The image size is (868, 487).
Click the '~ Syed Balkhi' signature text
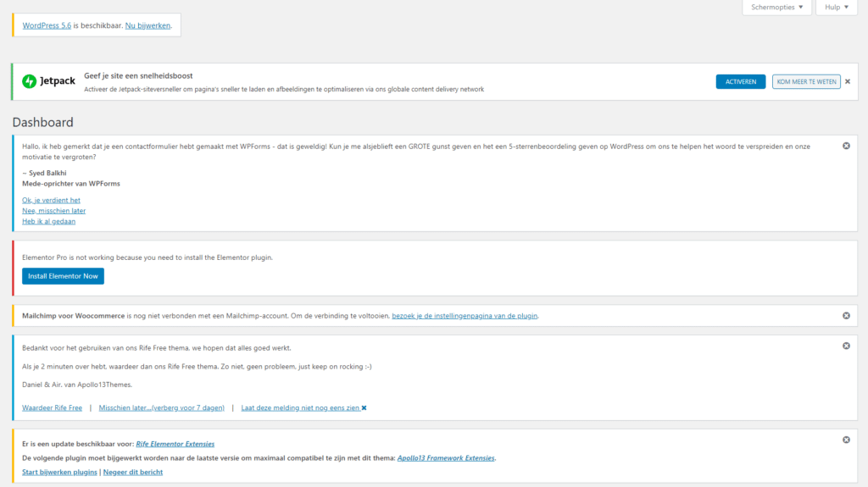(44, 174)
